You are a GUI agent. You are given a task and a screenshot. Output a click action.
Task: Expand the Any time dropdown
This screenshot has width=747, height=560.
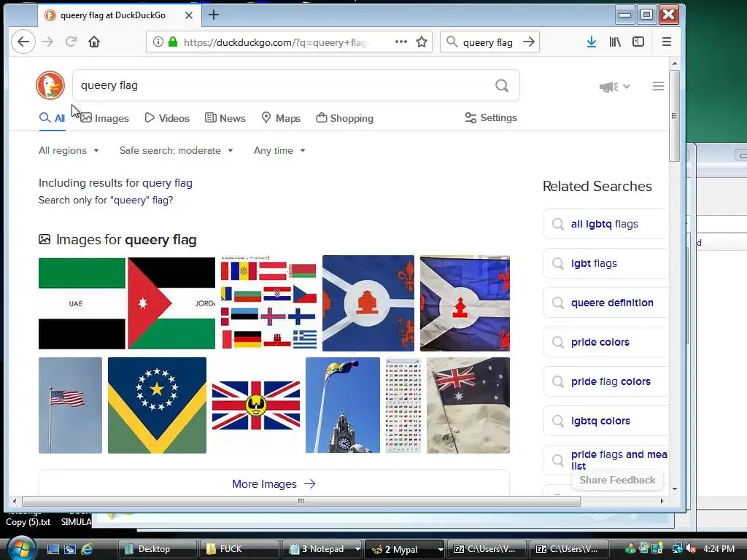click(x=279, y=150)
